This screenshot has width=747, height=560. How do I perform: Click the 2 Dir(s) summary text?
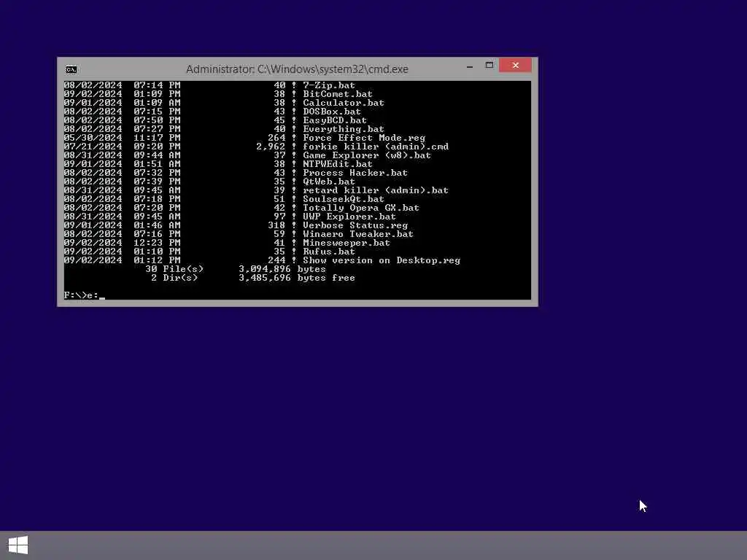(174, 278)
